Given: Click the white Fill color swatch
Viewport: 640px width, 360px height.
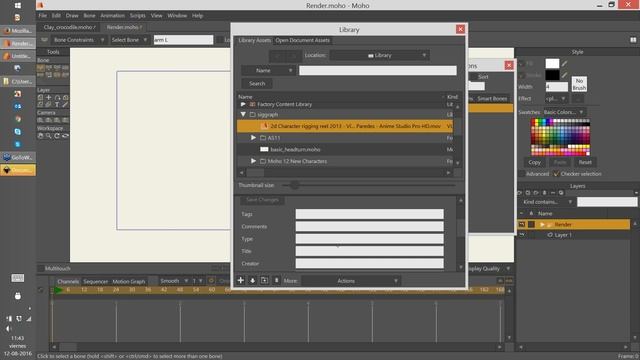Looking at the screenshot, I should tap(552, 64).
